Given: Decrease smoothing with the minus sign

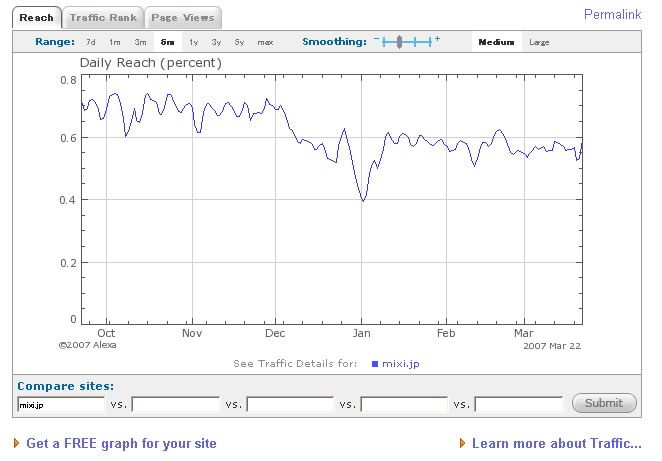Looking at the screenshot, I should click(376, 39).
